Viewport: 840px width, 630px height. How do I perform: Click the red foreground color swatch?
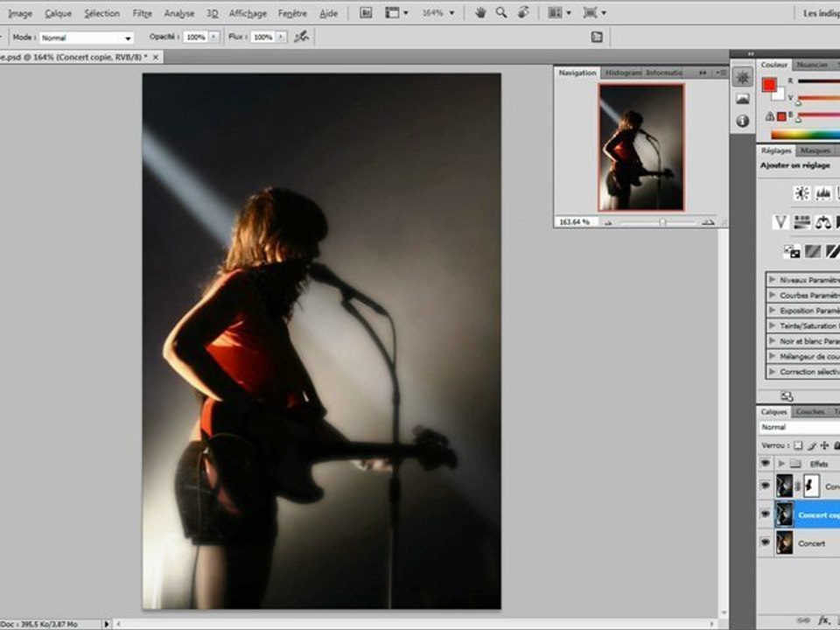click(x=769, y=85)
